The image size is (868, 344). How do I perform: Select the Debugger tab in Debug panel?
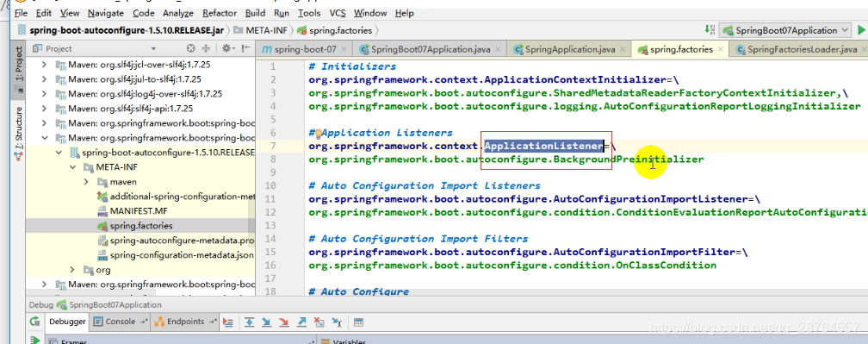click(67, 322)
